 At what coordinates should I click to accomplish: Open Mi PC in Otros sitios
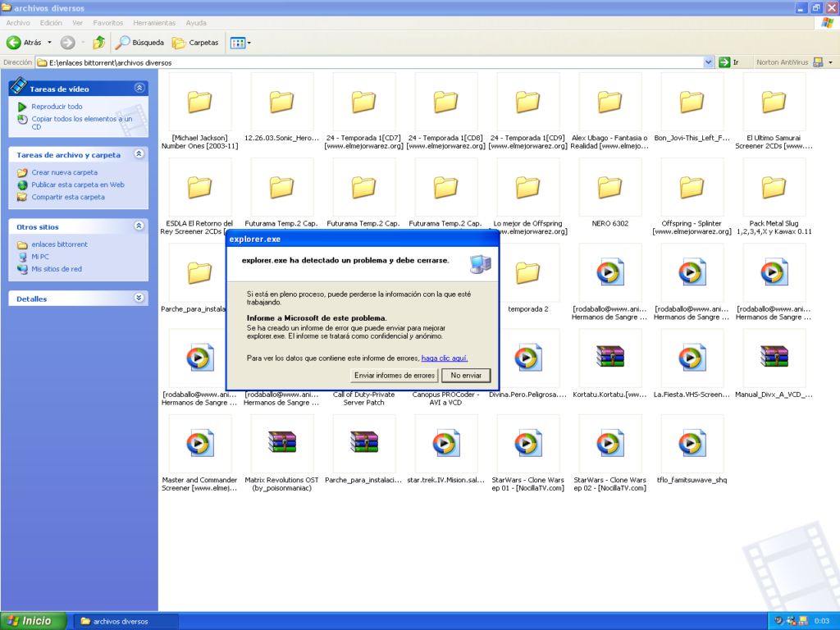pyautogui.click(x=40, y=257)
